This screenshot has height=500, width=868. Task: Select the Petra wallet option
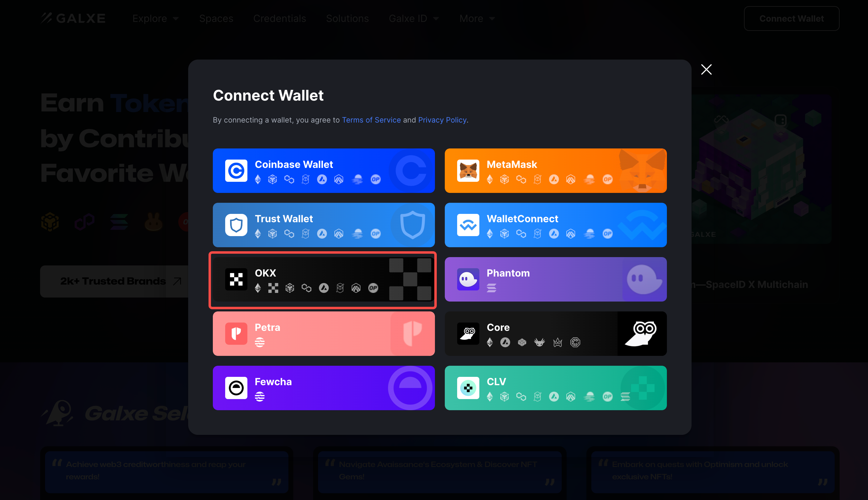tap(324, 333)
